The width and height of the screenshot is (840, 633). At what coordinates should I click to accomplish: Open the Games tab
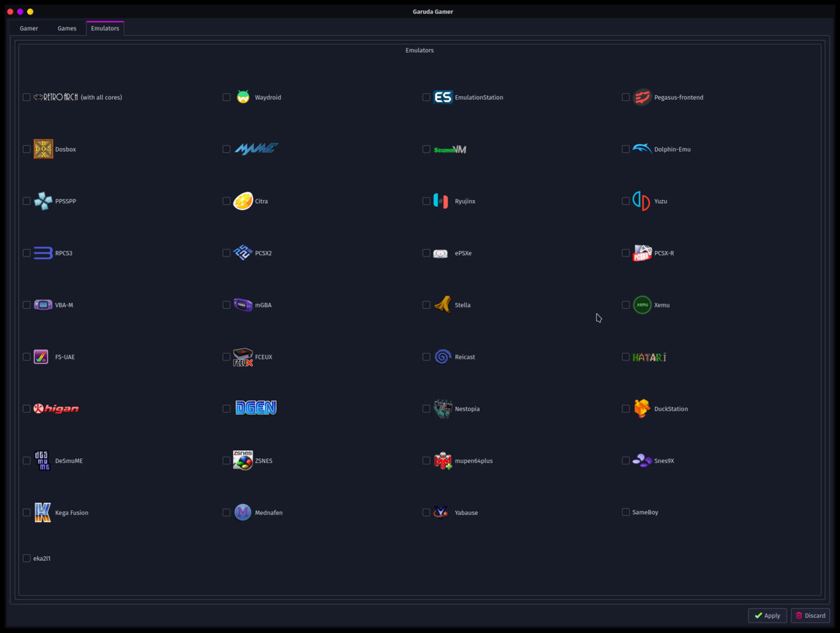pyautogui.click(x=67, y=29)
